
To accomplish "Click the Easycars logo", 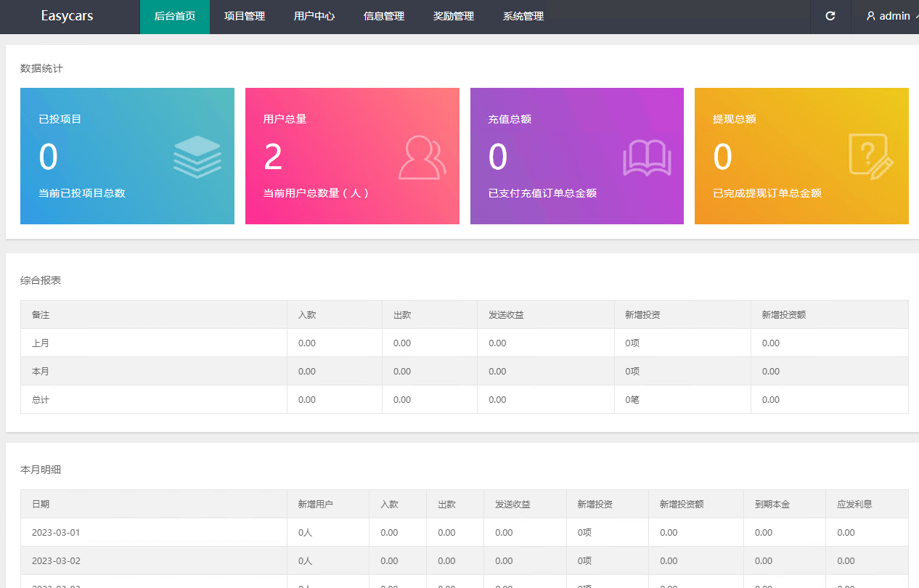I will point(68,16).
